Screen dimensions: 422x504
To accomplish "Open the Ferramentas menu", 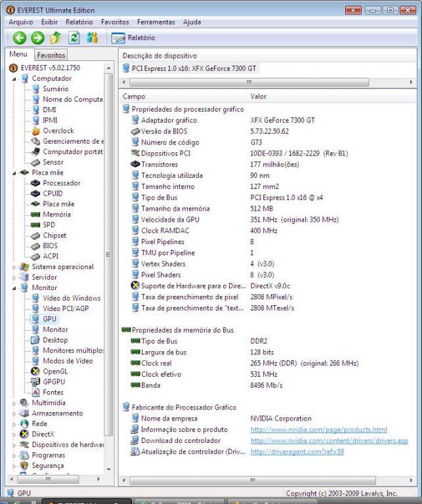I will click(x=156, y=22).
